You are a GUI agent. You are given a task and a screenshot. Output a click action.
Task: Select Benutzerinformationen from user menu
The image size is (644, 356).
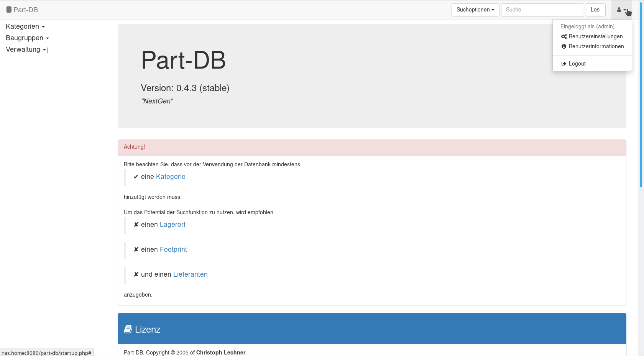(x=592, y=46)
